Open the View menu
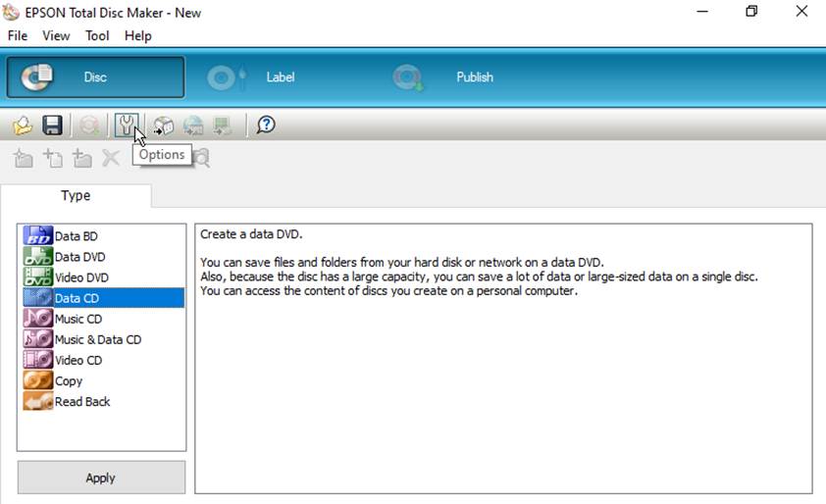The height and width of the screenshot is (504, 826). tap(56, 36)
